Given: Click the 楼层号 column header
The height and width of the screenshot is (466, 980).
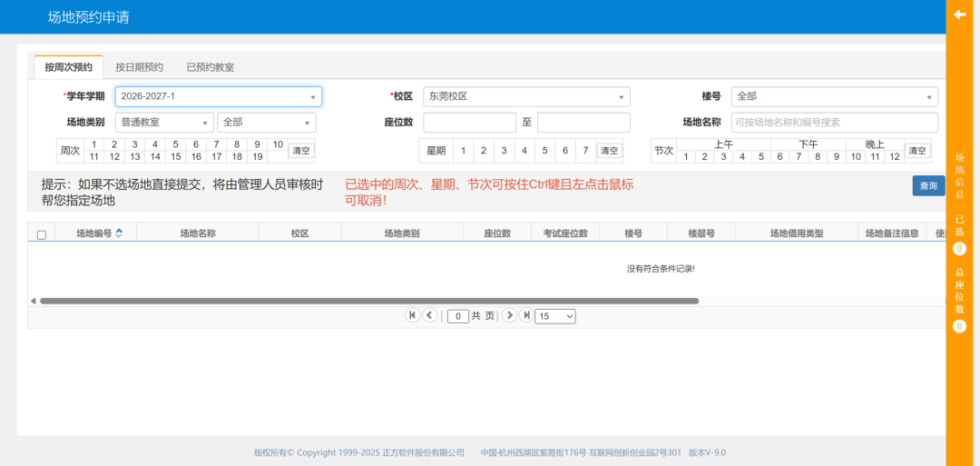Looking at the screenshot, I should coord(701,233).
